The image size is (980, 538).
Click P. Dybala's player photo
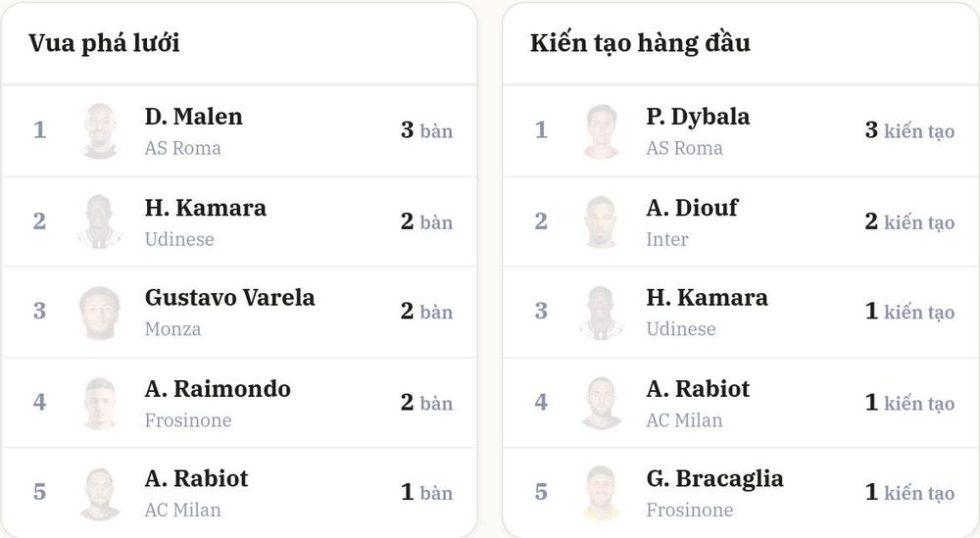click(x=602, y=130)
